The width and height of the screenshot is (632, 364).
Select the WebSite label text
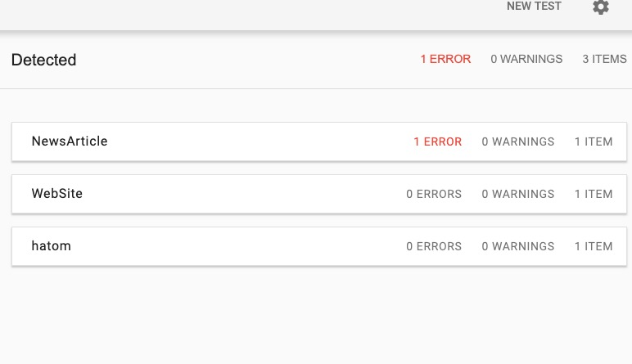[56, 194]
